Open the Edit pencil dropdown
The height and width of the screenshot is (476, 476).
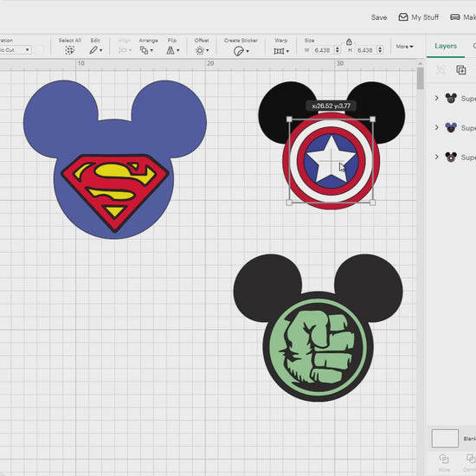click(95, 50)
